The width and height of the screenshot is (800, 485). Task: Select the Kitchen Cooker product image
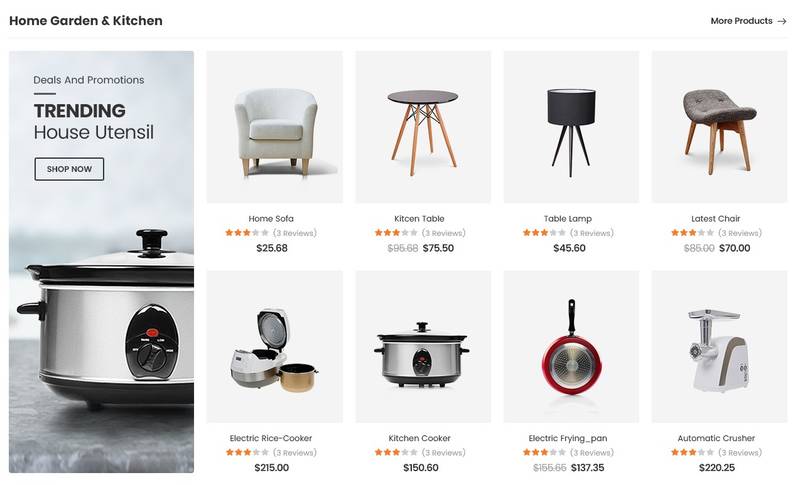click(423, 347)
